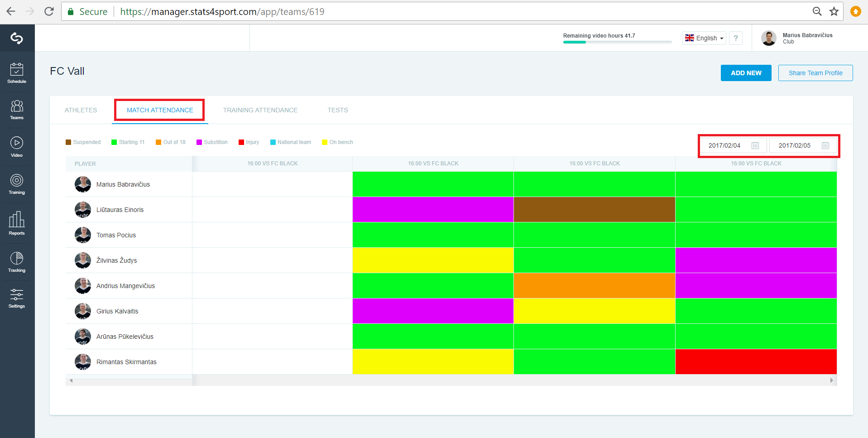Open the Schedule sidebar icon

17,73
